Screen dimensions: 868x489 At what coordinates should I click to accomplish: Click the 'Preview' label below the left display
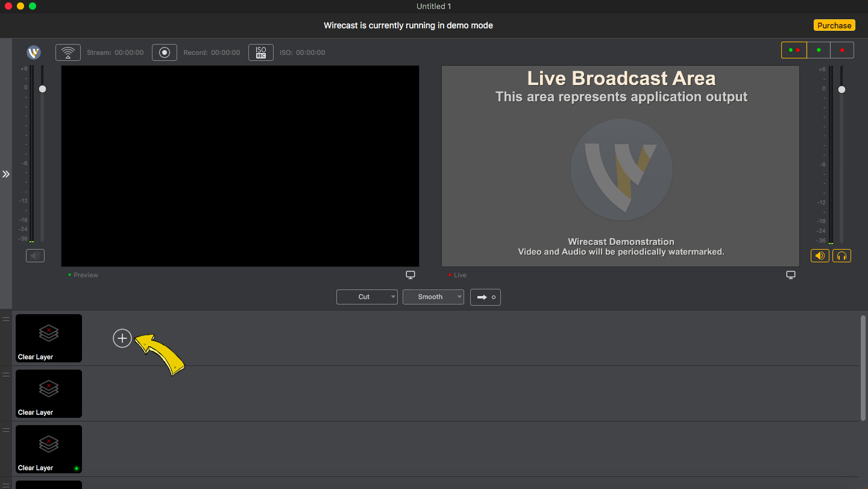(x=86, y=275)
